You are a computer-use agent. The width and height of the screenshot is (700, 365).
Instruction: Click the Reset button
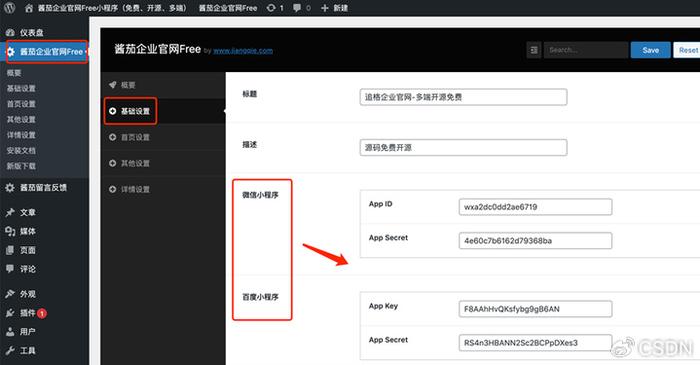click(688, 50)
